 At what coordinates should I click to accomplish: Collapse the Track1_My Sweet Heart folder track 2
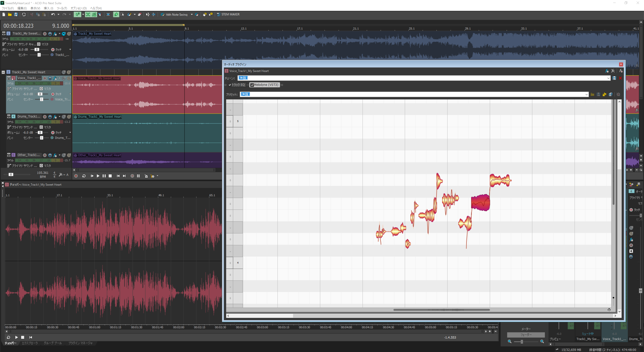pos(3,72)
